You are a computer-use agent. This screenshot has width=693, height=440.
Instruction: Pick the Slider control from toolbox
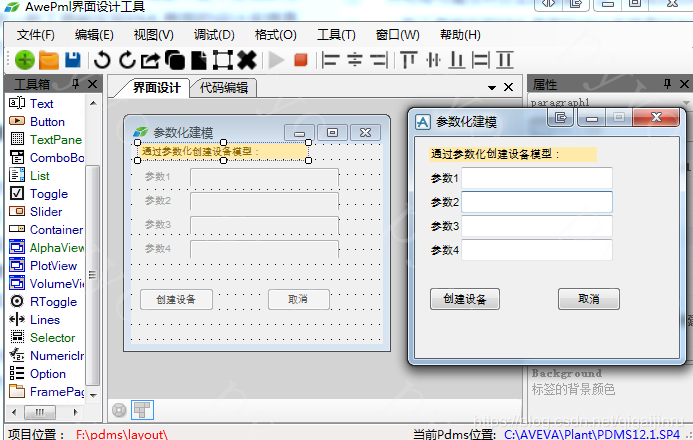[x=45, y=212]
